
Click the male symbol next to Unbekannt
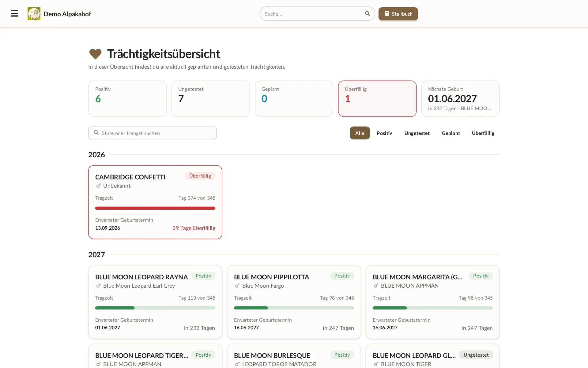coord(98,186)
